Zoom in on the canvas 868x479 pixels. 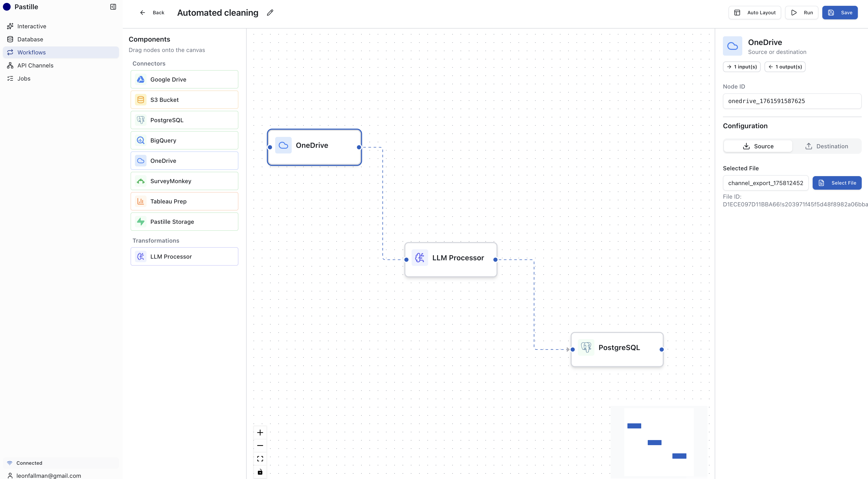[x=260, y=433]
